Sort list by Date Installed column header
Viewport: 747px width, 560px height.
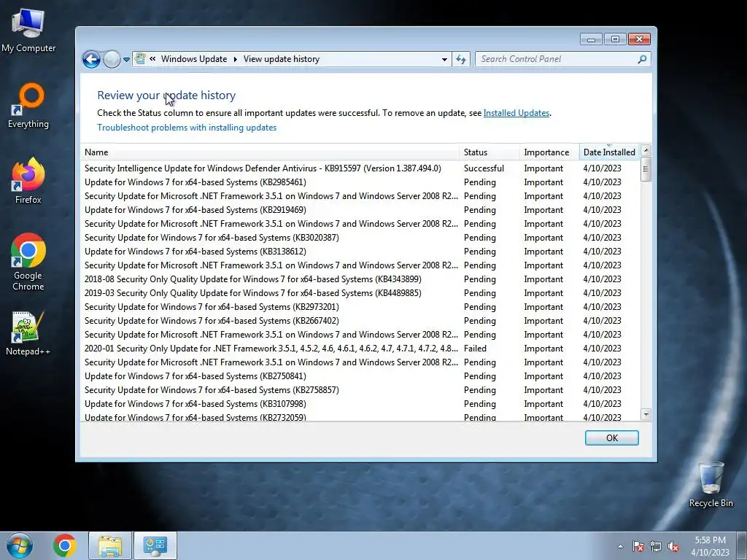tap(609, 152)
